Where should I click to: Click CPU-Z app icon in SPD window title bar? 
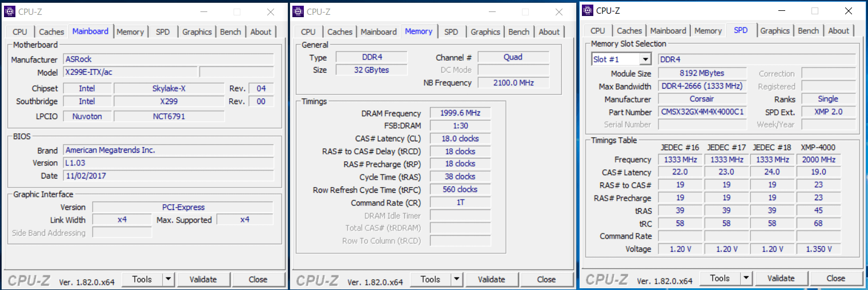588,10
